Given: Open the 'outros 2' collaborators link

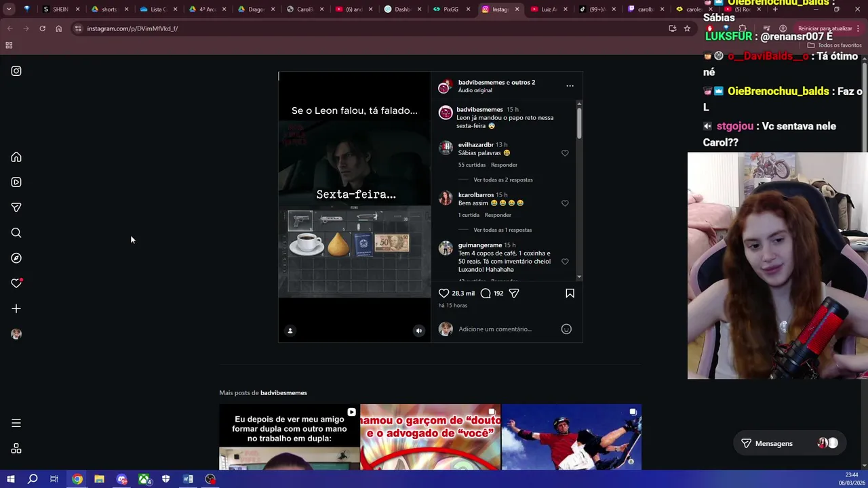Looking at the screenshot, I should 523,83.
